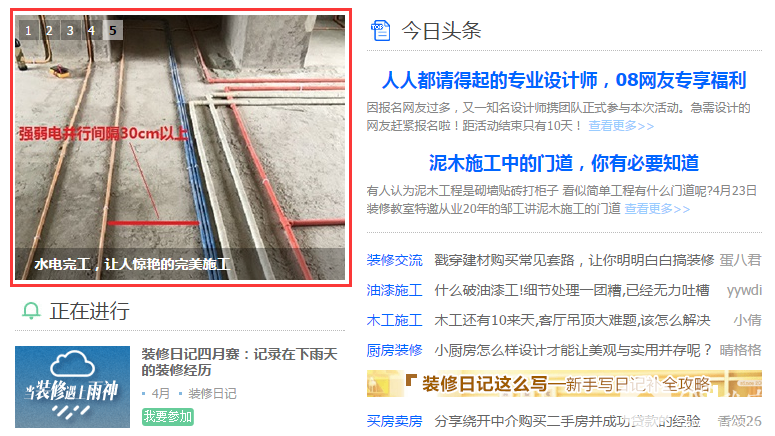This screenshot has width=775, height=436.
Task: Open the 厨房装修 category link
Action: click(394, 350)
